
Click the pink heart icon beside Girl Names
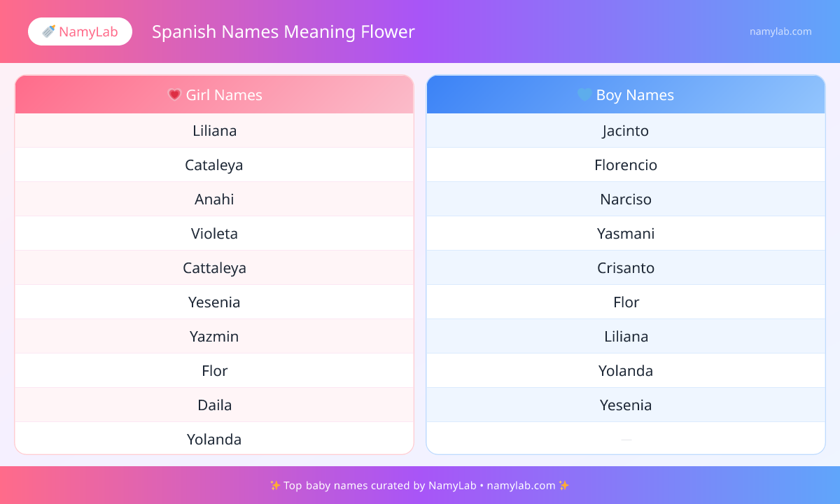[175, 94]
